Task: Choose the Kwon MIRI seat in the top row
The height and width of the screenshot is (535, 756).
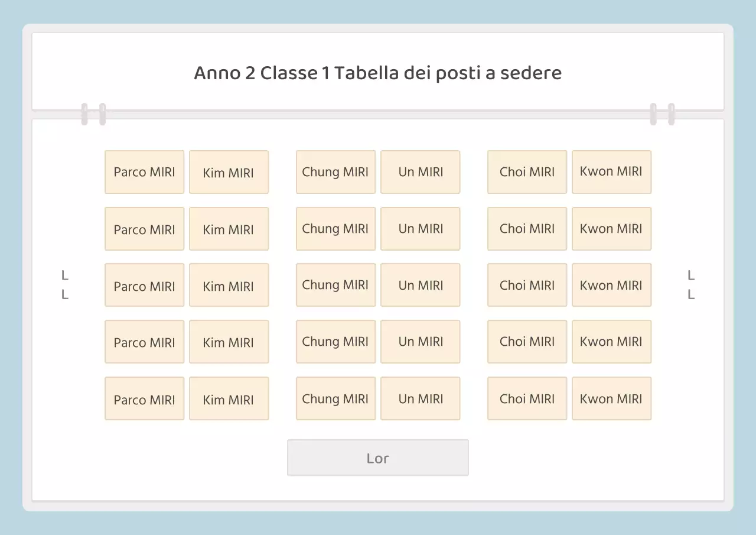Action: click(x=611, y=172)
